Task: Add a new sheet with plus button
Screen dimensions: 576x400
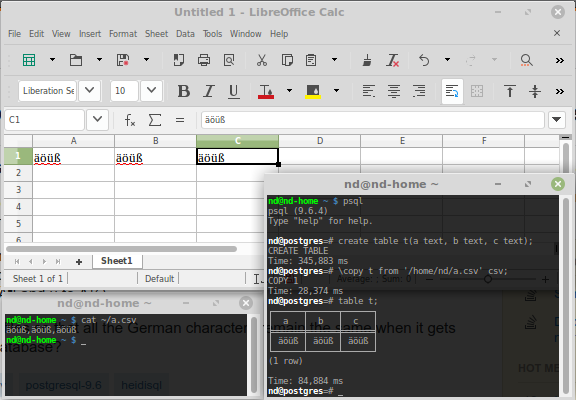Action: (79, 262)
